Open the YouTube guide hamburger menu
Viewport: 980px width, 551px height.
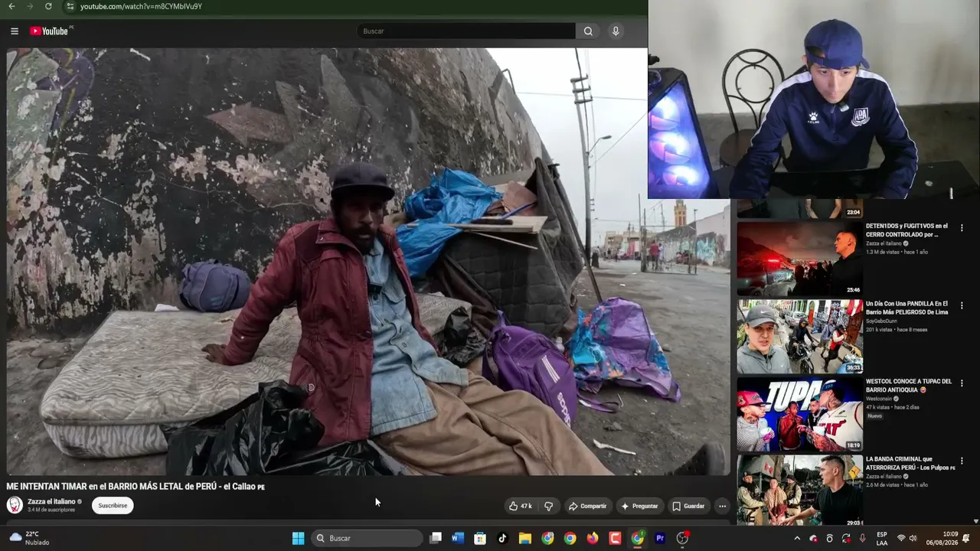(x=15, y=31)
